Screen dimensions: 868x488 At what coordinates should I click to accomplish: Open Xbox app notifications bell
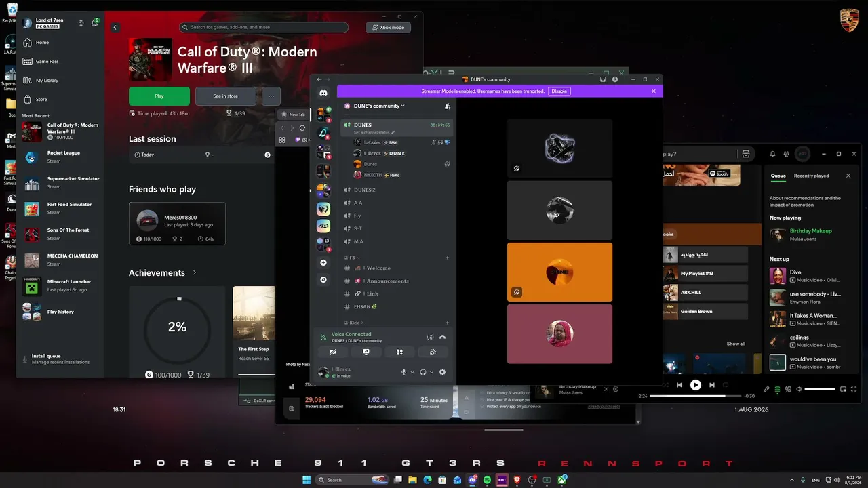click(x=95, y=23)
